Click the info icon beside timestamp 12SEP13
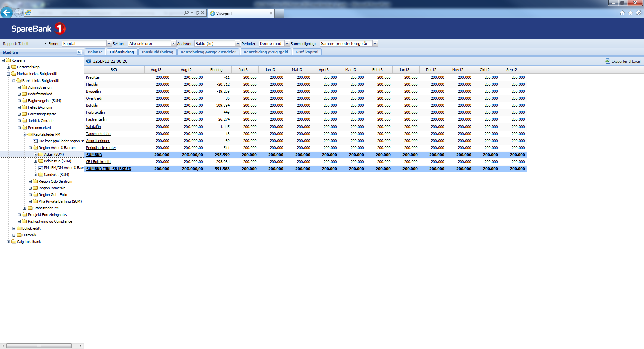 (89, 61)
